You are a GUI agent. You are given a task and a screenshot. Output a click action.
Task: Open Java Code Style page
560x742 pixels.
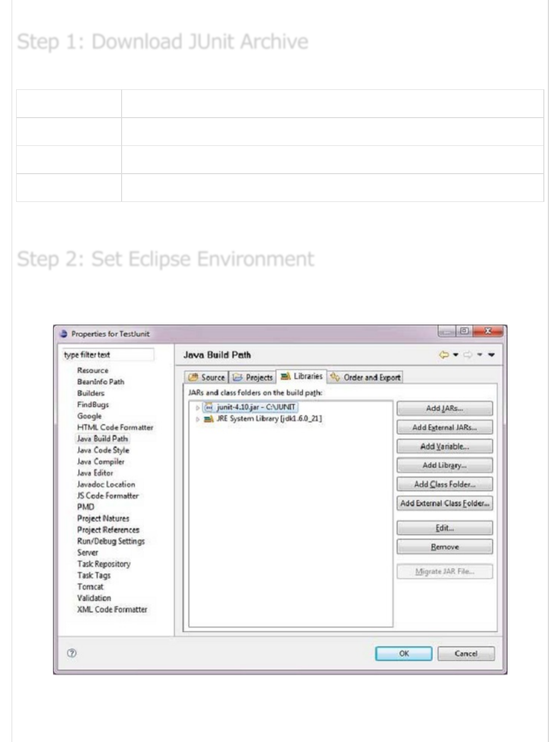103,450
